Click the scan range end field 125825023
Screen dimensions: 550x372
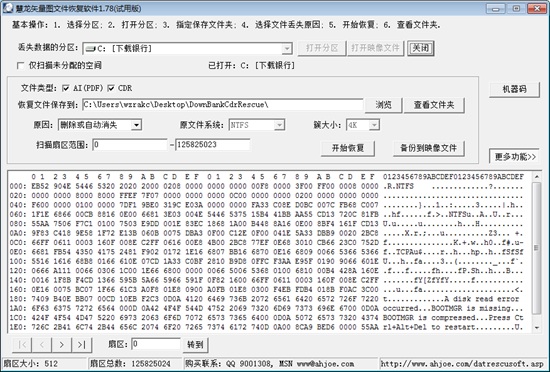tap(213, 145)
